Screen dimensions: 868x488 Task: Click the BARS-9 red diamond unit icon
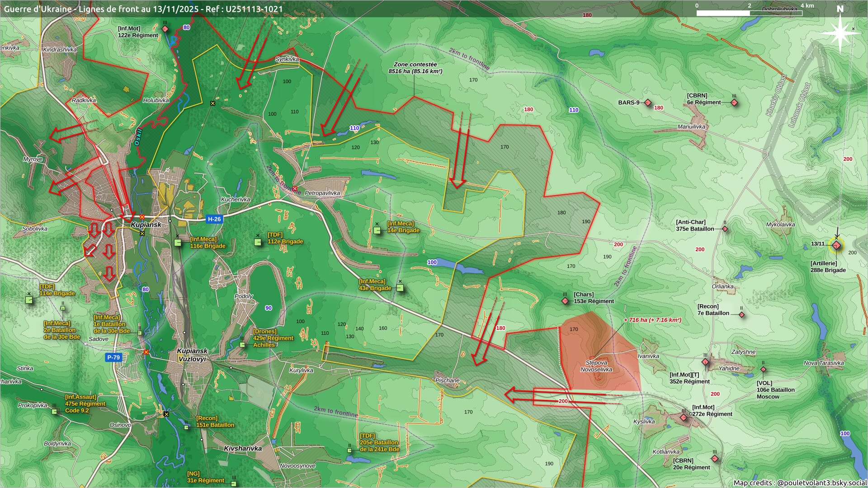tap(648, 103)
